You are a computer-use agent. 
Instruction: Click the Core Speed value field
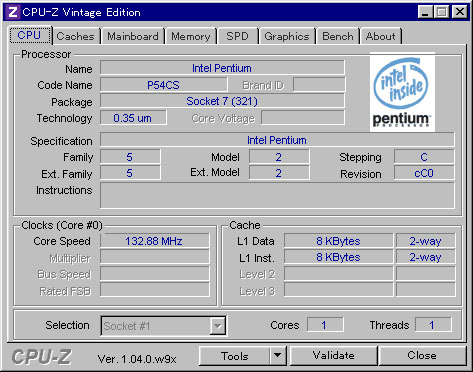155,241
